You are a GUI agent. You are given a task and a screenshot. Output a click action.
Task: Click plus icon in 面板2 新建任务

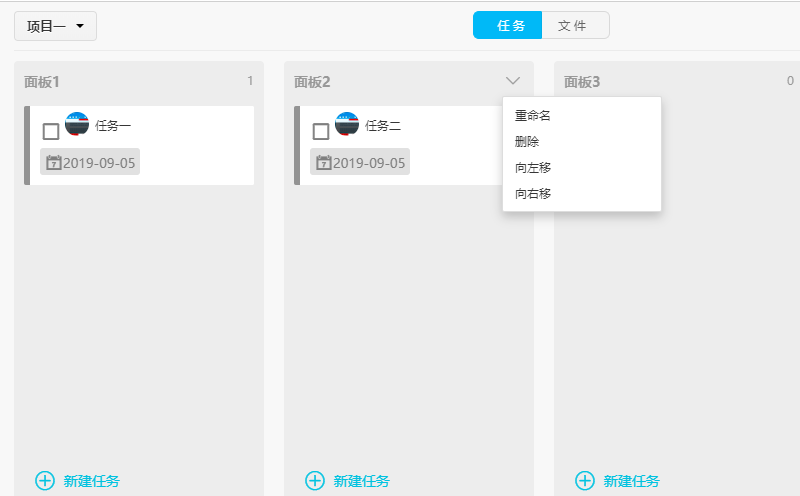315,481
